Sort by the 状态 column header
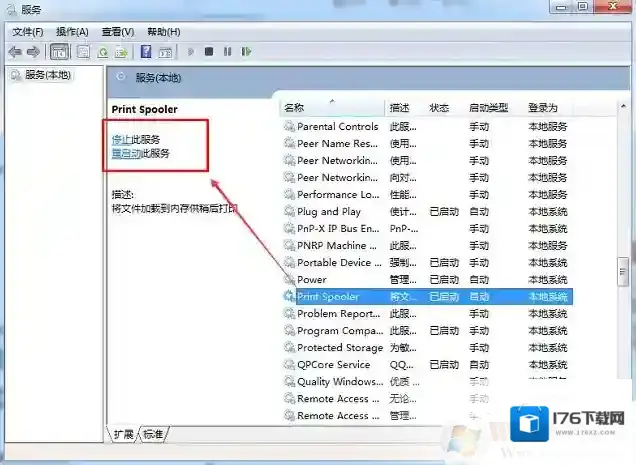 (439, 108)
